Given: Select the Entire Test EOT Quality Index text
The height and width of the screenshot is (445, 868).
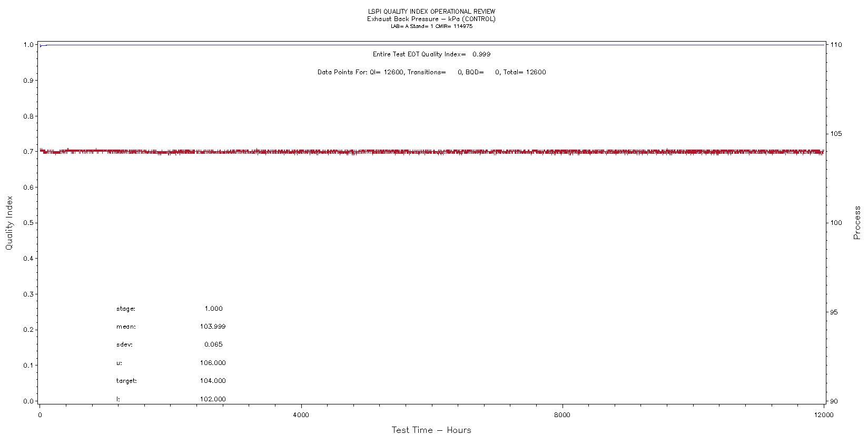Looking at the screenshot, I should (x=431, y=54).
